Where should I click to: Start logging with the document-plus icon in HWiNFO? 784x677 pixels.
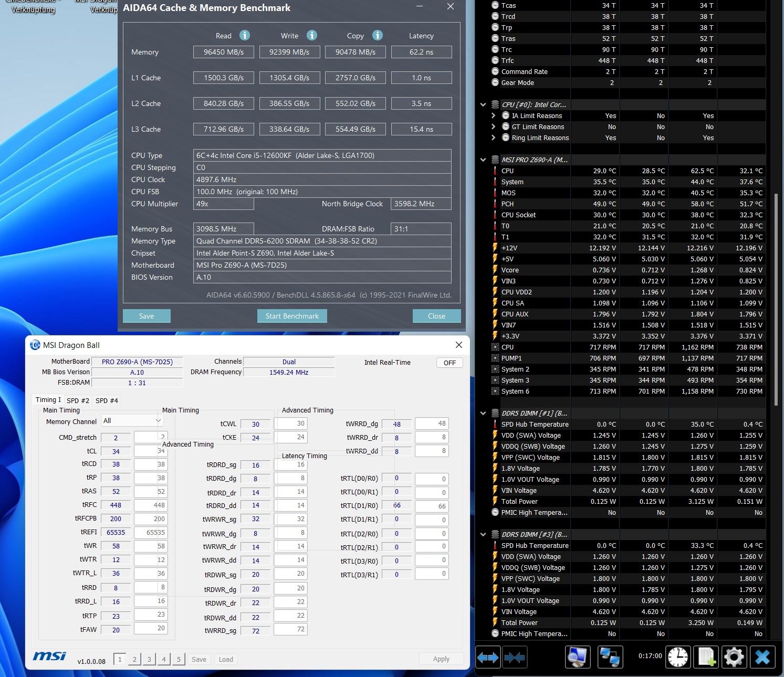point(706,657)
